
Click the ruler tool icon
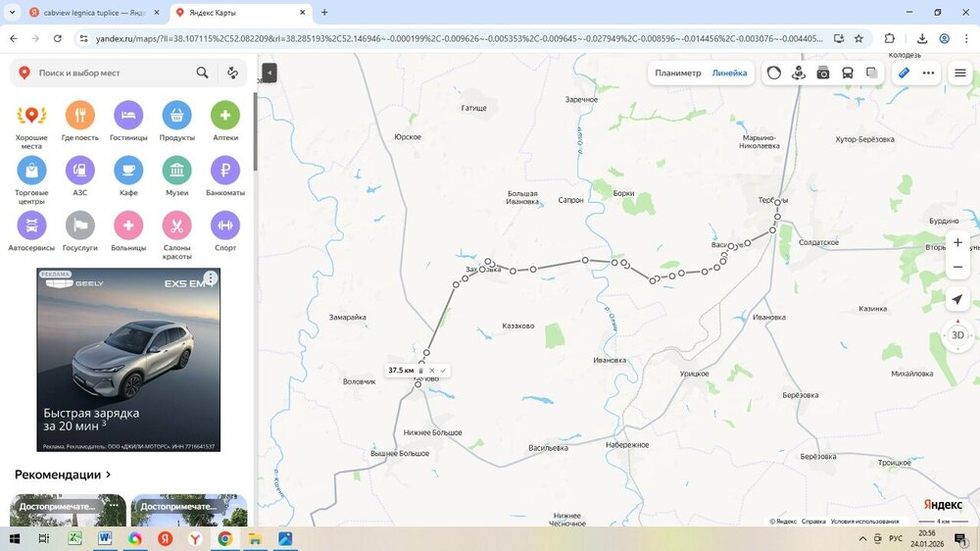904,73
